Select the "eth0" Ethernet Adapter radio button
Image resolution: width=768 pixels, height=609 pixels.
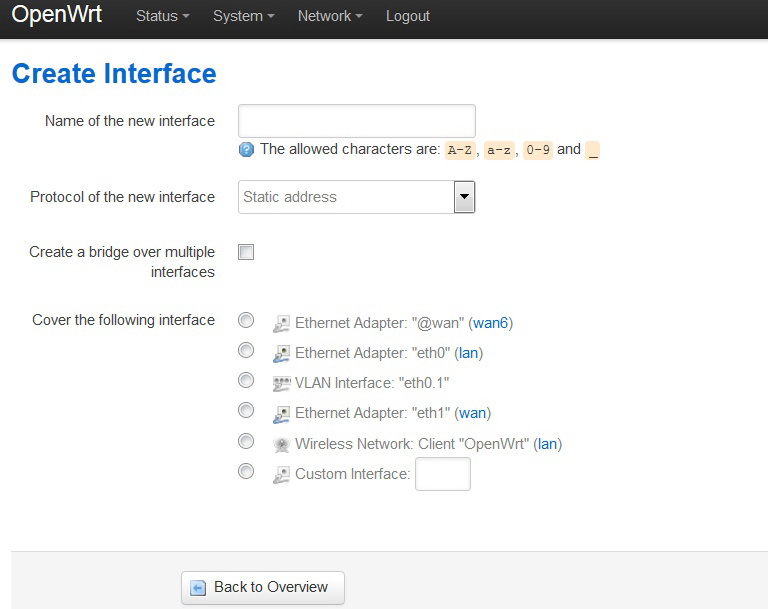click(246, 351)
